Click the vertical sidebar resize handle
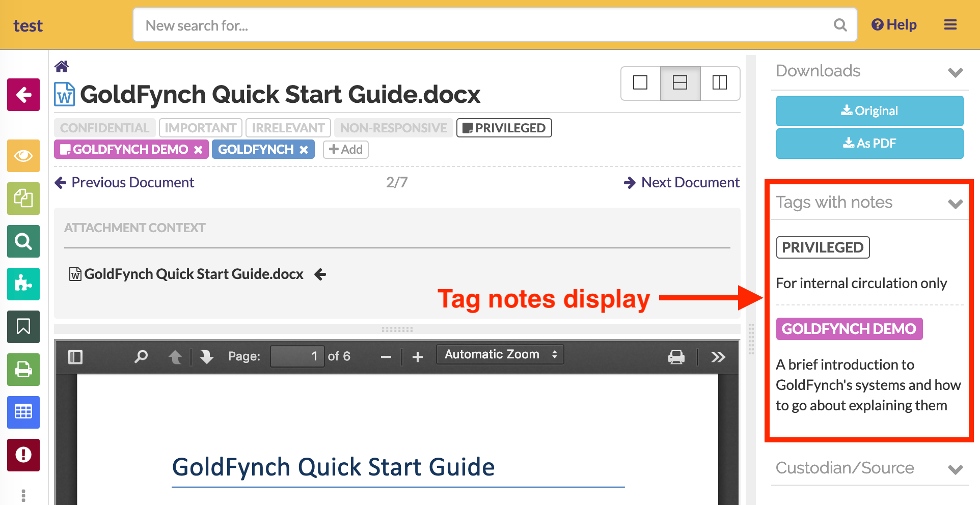 (751, 339)
